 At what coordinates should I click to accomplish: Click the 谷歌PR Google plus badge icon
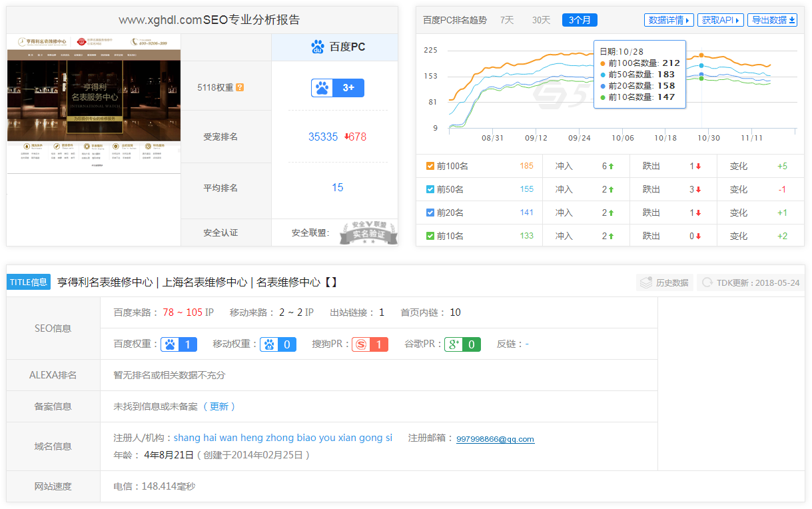coord(454,344)
